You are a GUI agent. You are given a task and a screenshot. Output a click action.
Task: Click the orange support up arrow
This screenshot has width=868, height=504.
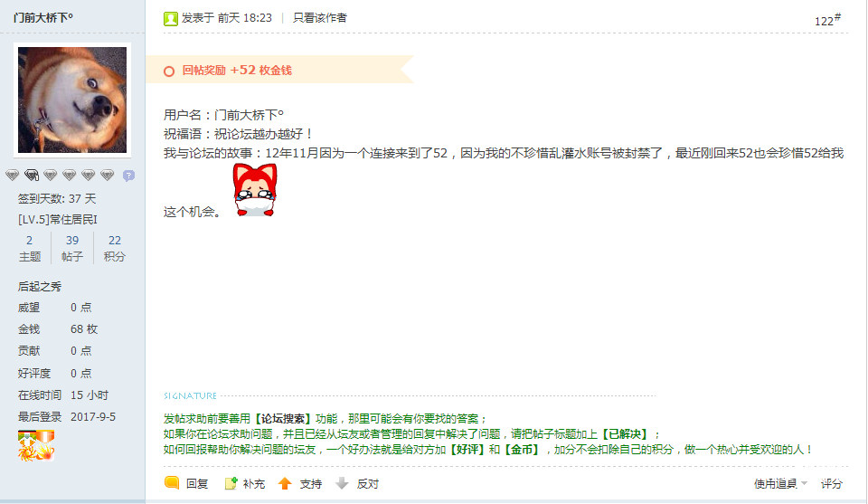click(285, 483)
